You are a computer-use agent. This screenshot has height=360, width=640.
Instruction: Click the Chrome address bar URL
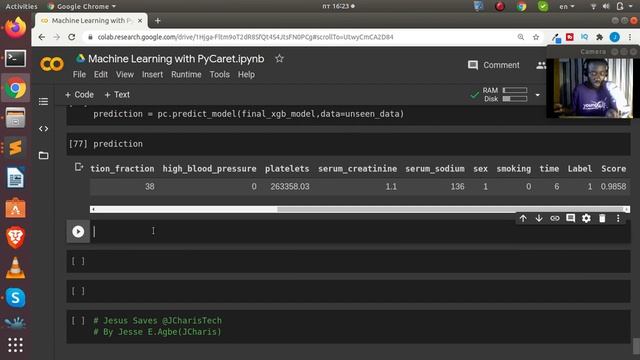pyautogui.click(x=245, y=37)
